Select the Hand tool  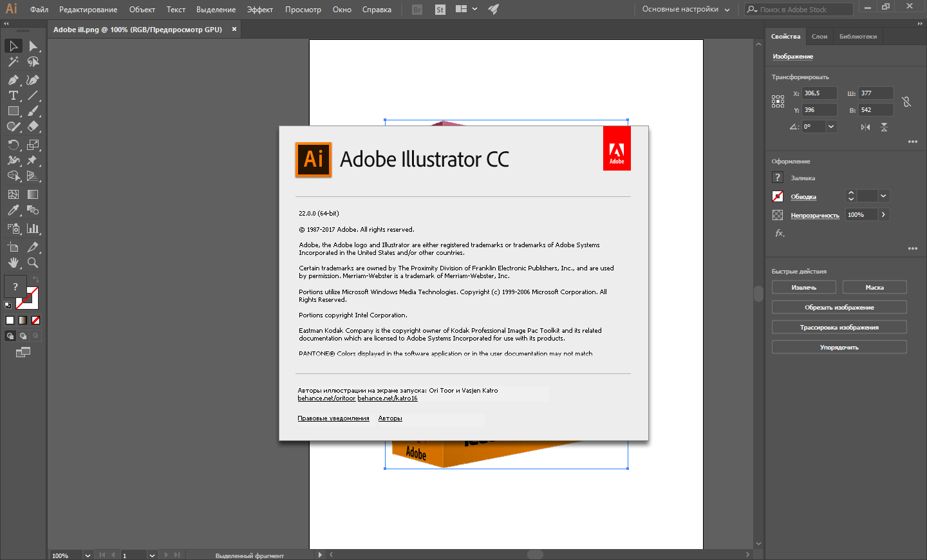[x=13, y=263]
